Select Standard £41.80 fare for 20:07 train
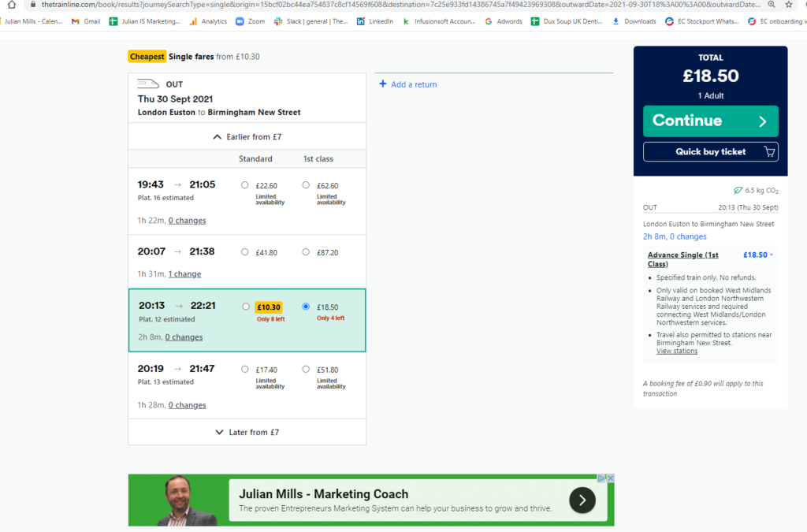Screen dimensions: 807x532 (245, 252)
